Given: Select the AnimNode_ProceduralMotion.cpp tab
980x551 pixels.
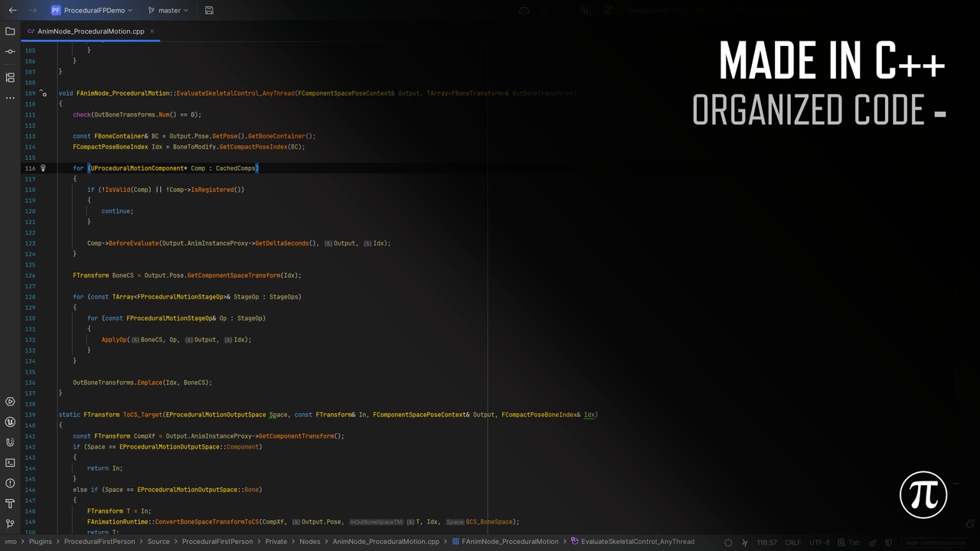Looking at the screenshot, I should (90, 31).
